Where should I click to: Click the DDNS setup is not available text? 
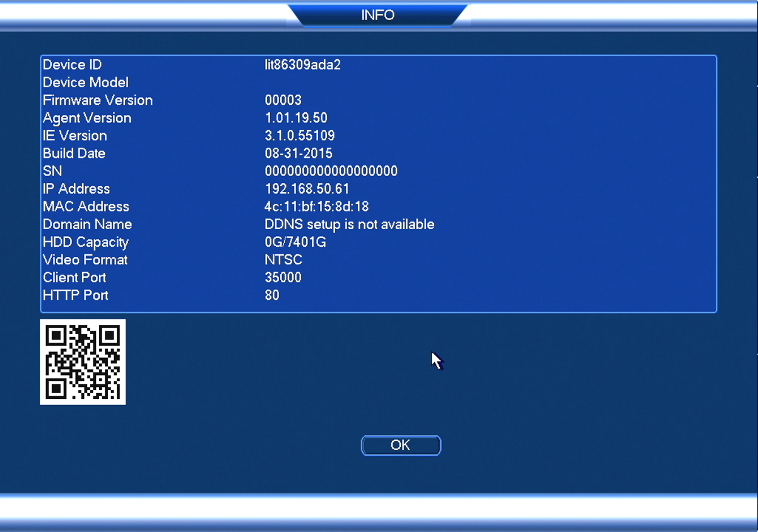click(x=350, y=224)
